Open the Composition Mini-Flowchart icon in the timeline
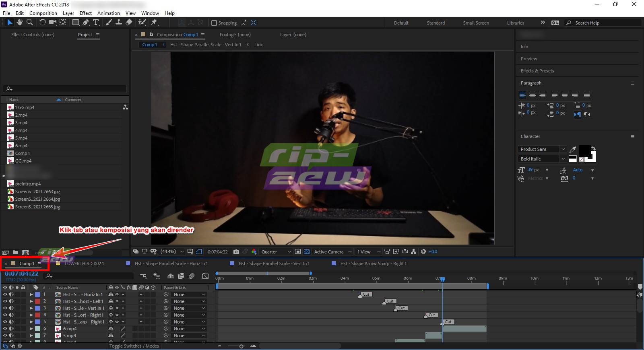This screenshot has width=644, height=350. [143, 276]
